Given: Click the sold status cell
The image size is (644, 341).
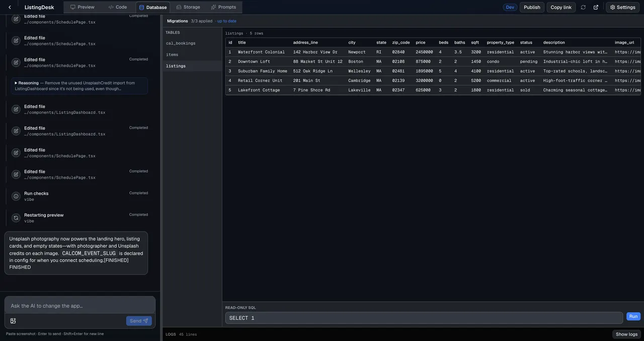Looking at the screenshot, I should tap(525, 90).
